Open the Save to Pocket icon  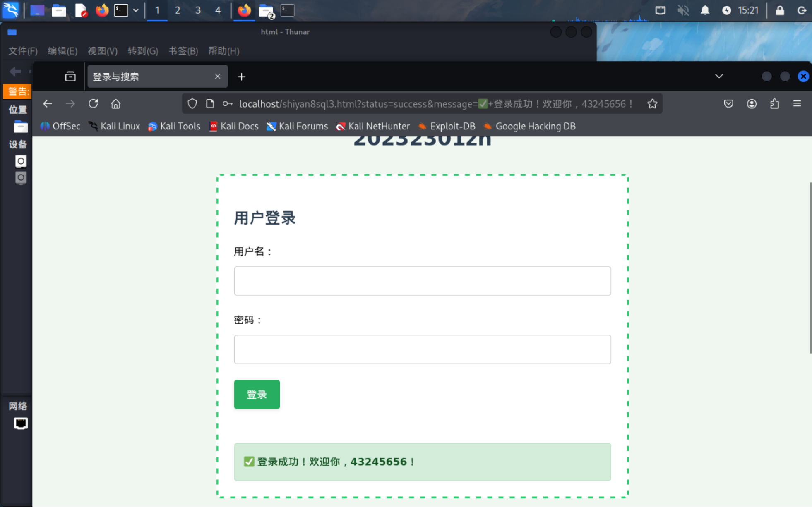728,104
